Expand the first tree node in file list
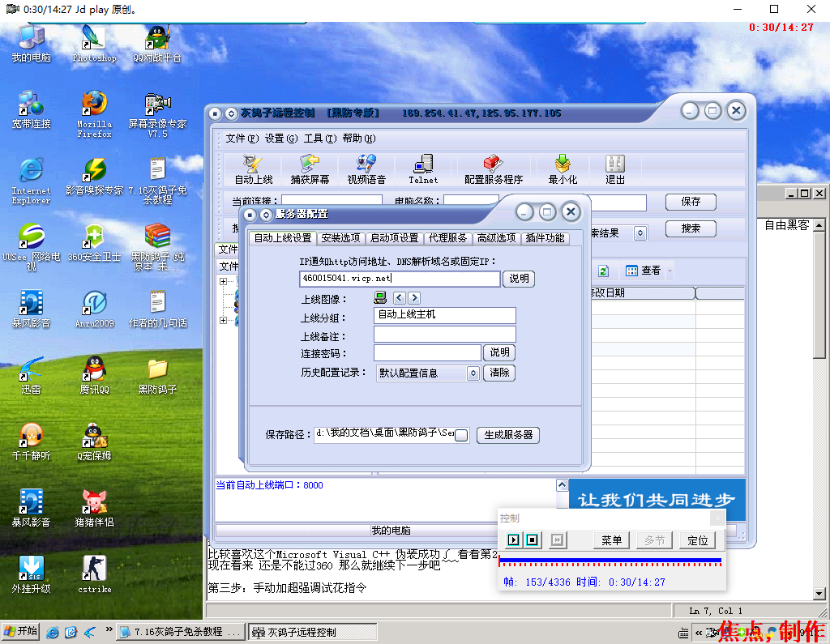 coord(223,282)
